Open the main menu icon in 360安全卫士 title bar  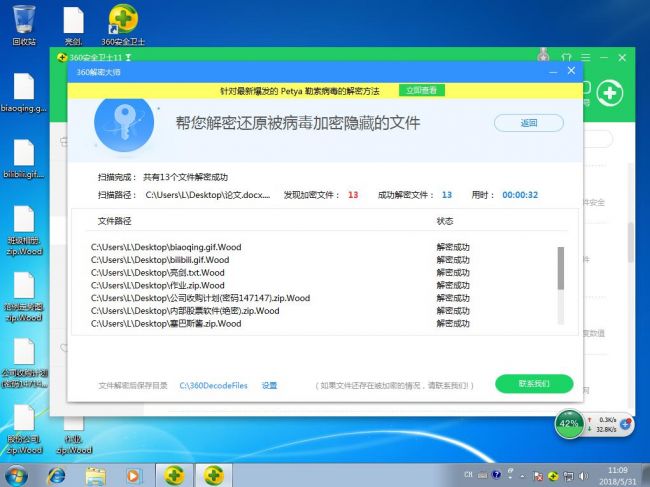(585, 57)
